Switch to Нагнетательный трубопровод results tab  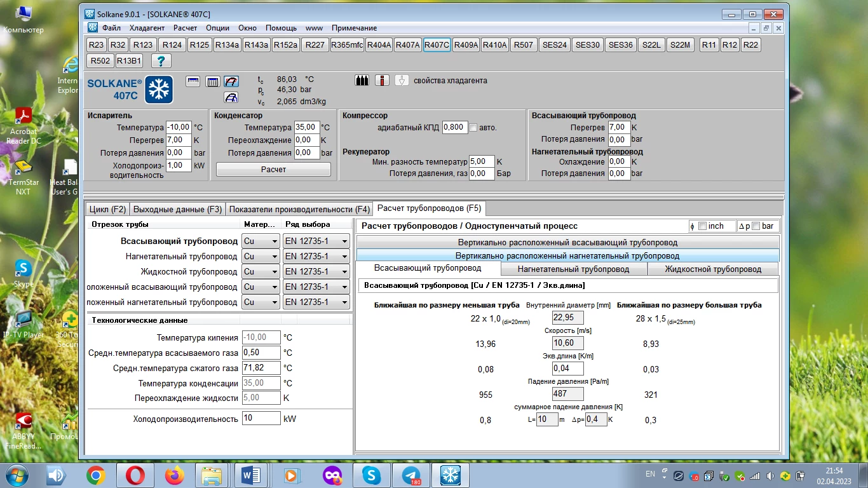tap(573, 269)
